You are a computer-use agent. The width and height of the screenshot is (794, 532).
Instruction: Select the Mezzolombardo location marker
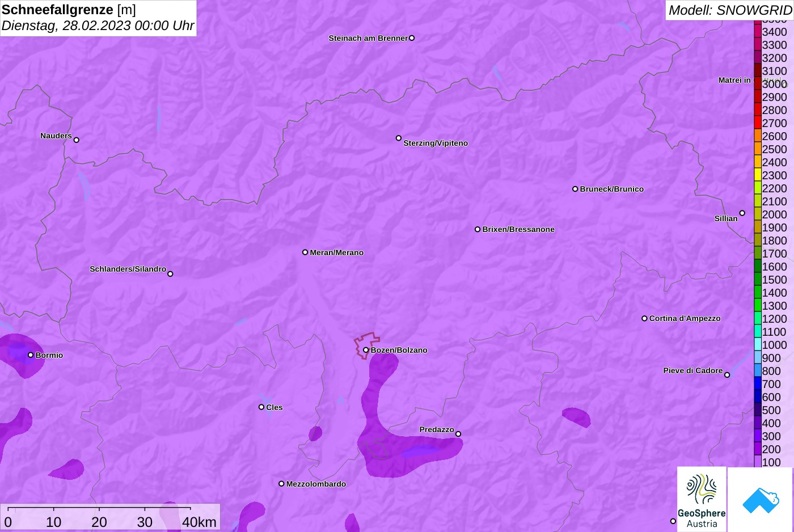click(x=281, y=484)
